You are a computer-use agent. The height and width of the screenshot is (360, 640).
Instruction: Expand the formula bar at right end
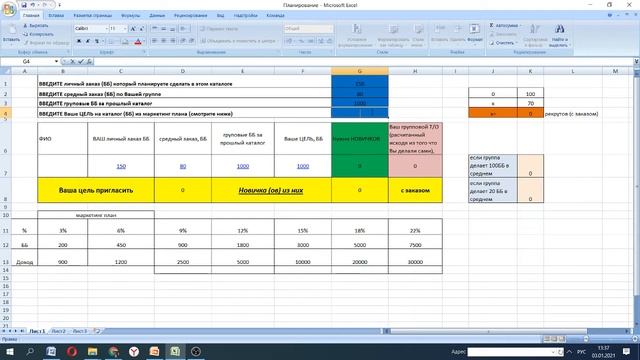636,61
